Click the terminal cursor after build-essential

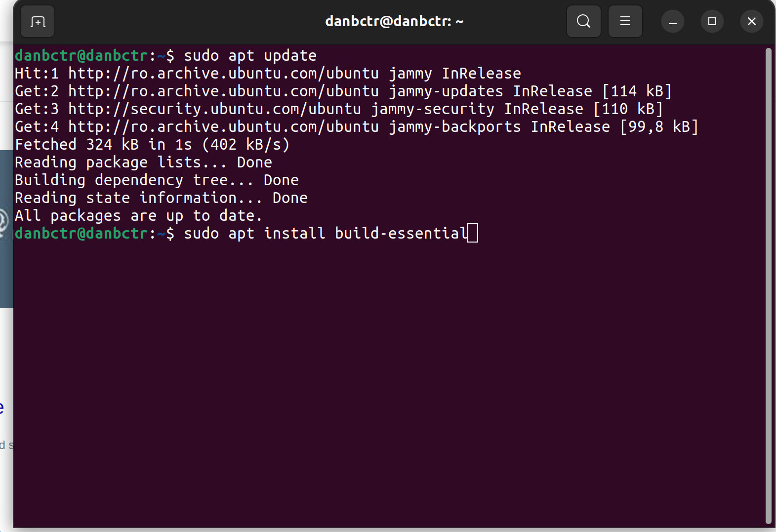473,233
